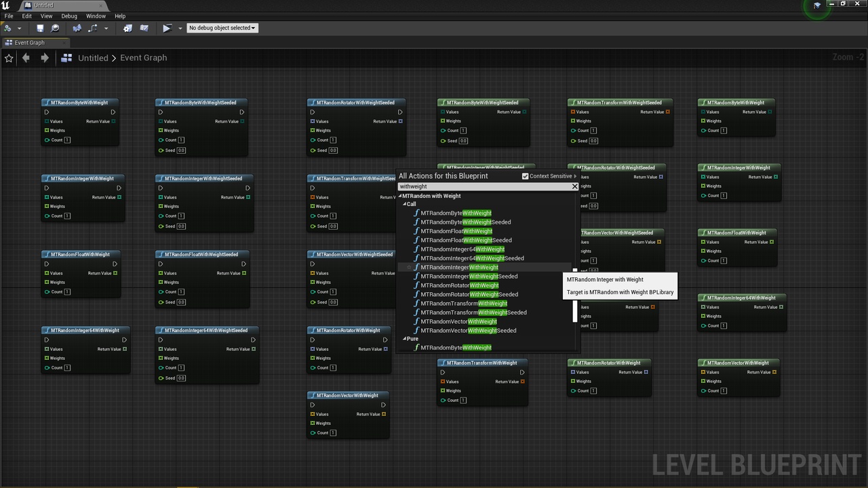Click the node-path toolbar icon beside its dropdown arrow
Image resolution: width=868 pixels, height=488 pixels.
[x=92, y=28]
